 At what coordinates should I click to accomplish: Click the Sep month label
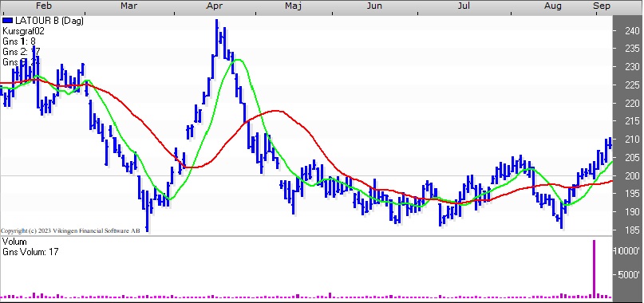click(x=602, y=6)
